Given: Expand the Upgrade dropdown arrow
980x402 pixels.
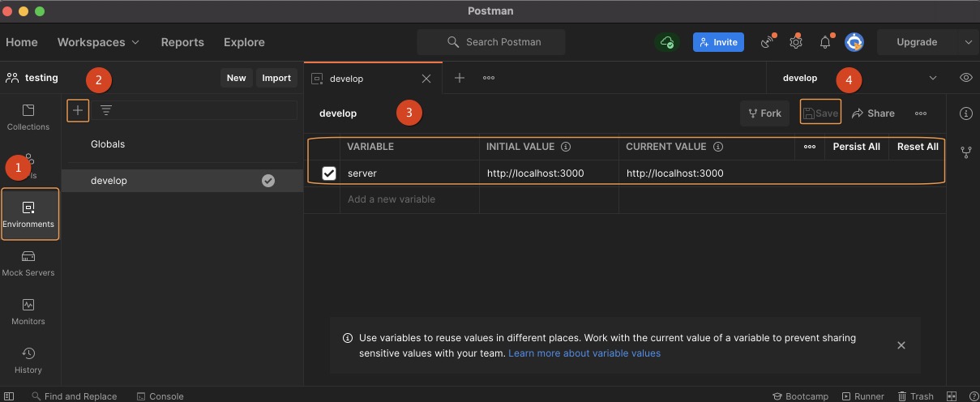Looking at the screenshot, I should [969, 42].
